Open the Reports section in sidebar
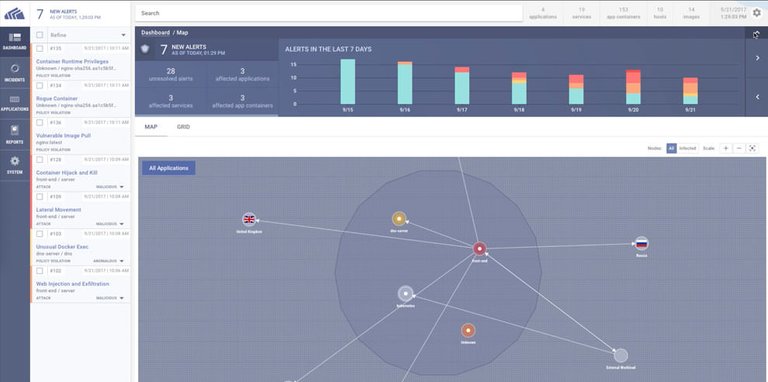 click(x=15, y=134)
